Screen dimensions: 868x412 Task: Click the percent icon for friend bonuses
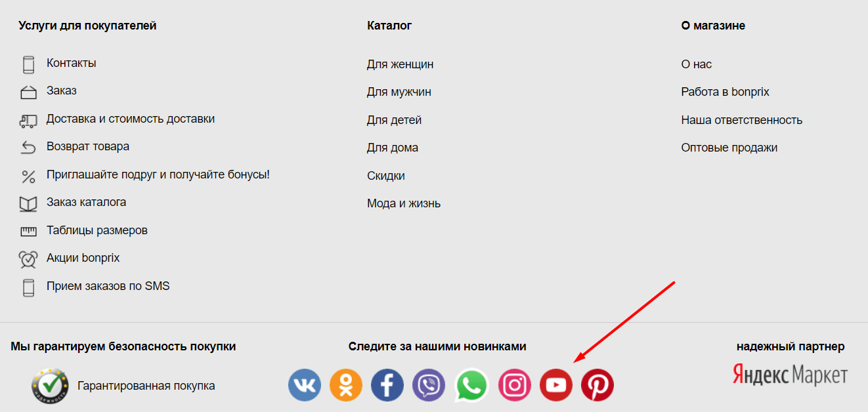(x=28, y=176)
